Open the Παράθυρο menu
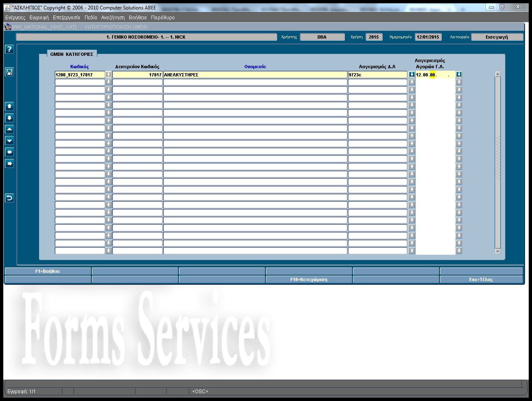The height and width of the screenshot is (401, 532). (163, 18)
